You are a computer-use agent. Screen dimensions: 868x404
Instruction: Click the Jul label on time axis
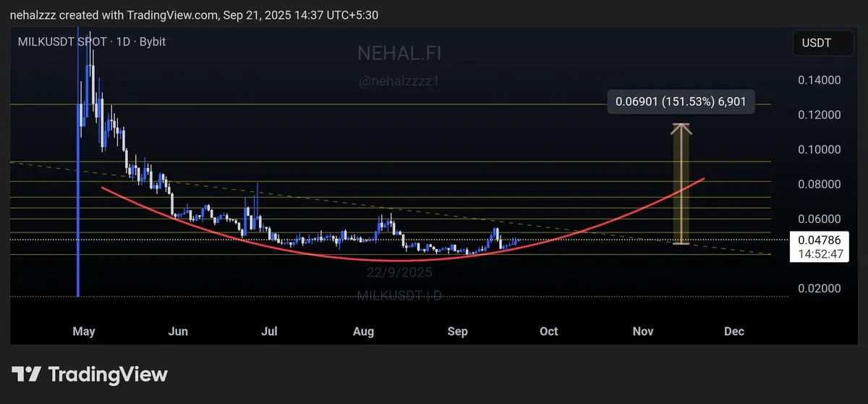(x=269, y=332)
